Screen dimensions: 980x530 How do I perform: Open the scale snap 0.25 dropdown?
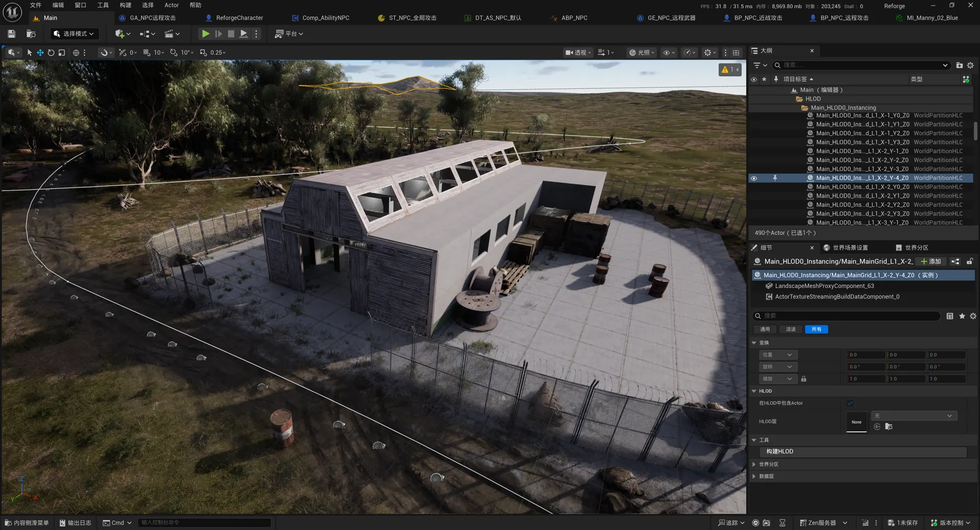[218, 53]
